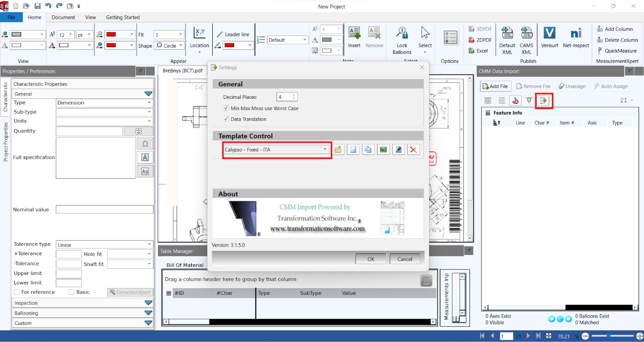Disable the Data Translation checkbox
The height and width of the screenshot is (342, 644).
225,119
